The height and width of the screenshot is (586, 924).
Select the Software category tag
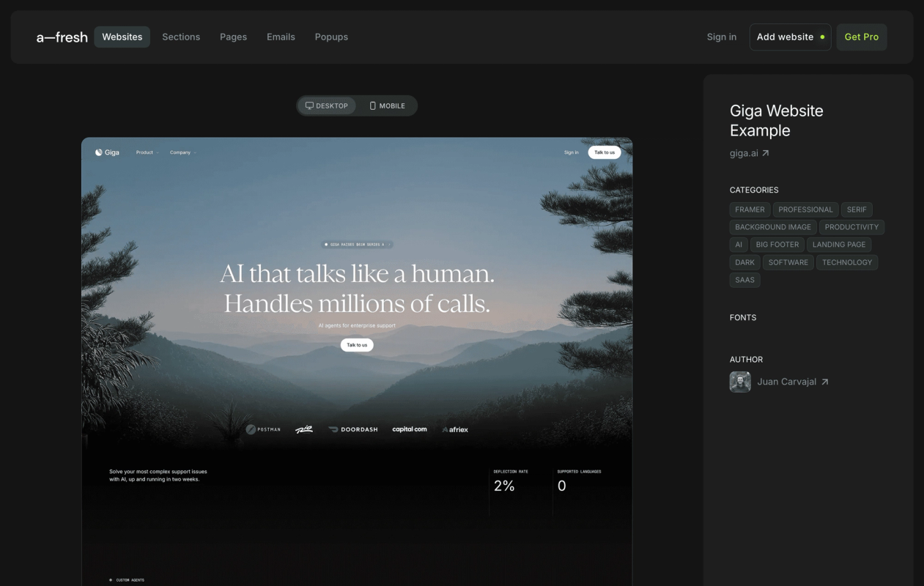[788, 262]
